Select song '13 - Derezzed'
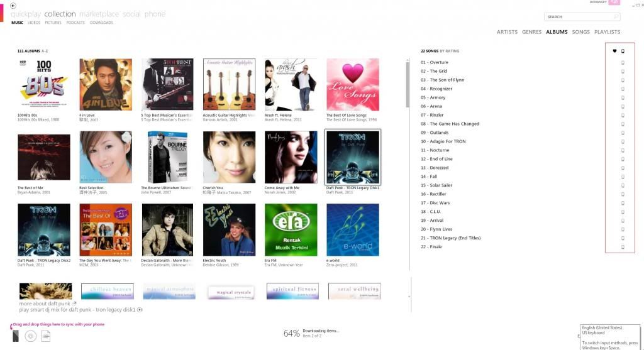This screenshot has width=644, height=350. tap(435, 168)
